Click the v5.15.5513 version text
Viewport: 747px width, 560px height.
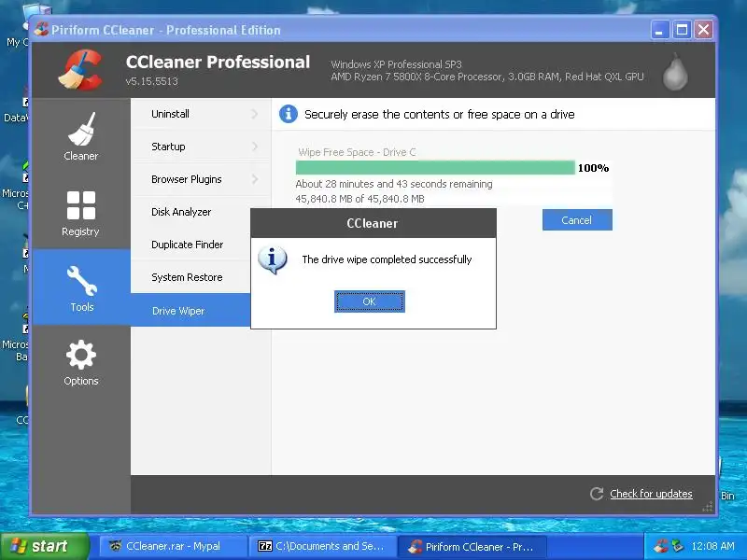(152, 81)
